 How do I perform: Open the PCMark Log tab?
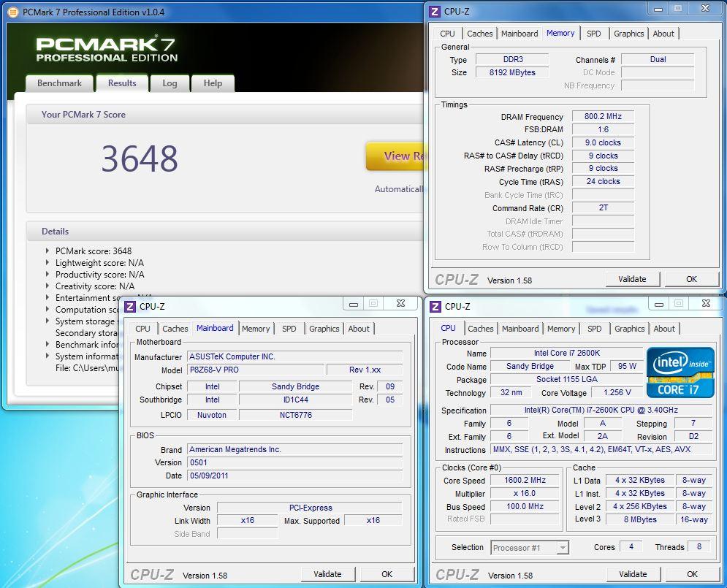[170, 83]
